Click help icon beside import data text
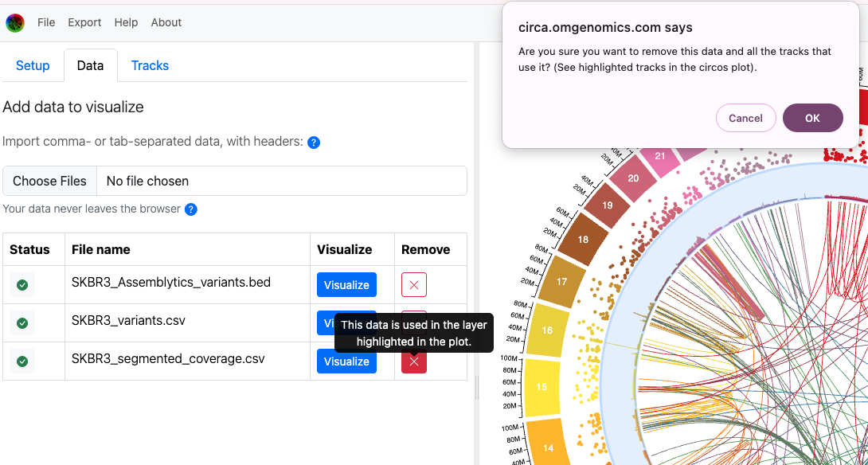Image resolution: width=868 pixels, height=465 pixels. coord(314,143)
